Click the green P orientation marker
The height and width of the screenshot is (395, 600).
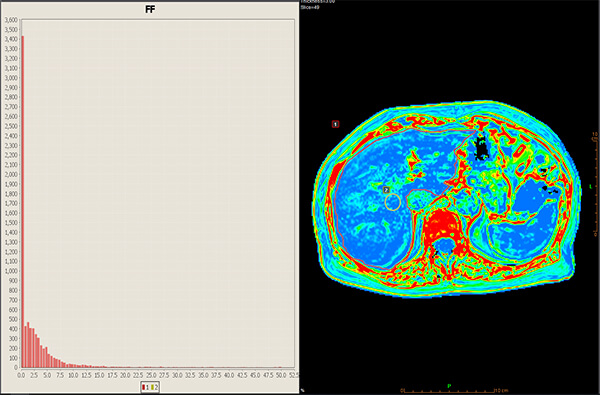pyautogui.click(x=449, y=386)
